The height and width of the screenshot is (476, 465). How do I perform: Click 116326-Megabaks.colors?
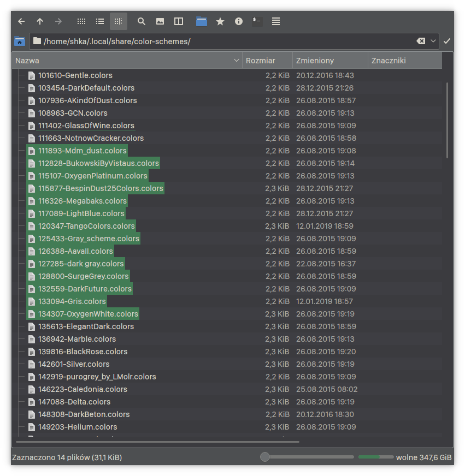[x=83, y=201]
